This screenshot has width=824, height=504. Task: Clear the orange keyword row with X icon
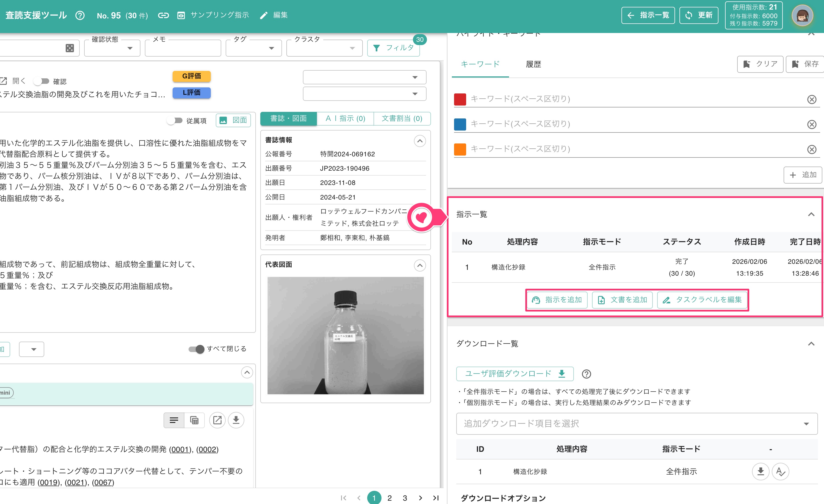tap(812, 149)
